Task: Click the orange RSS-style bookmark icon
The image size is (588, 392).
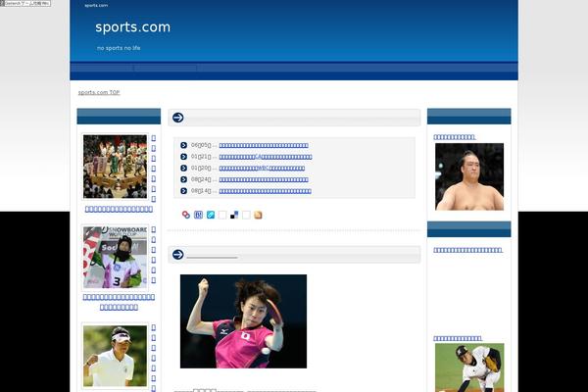Action: pyautogui.click(x=258, y=215)
